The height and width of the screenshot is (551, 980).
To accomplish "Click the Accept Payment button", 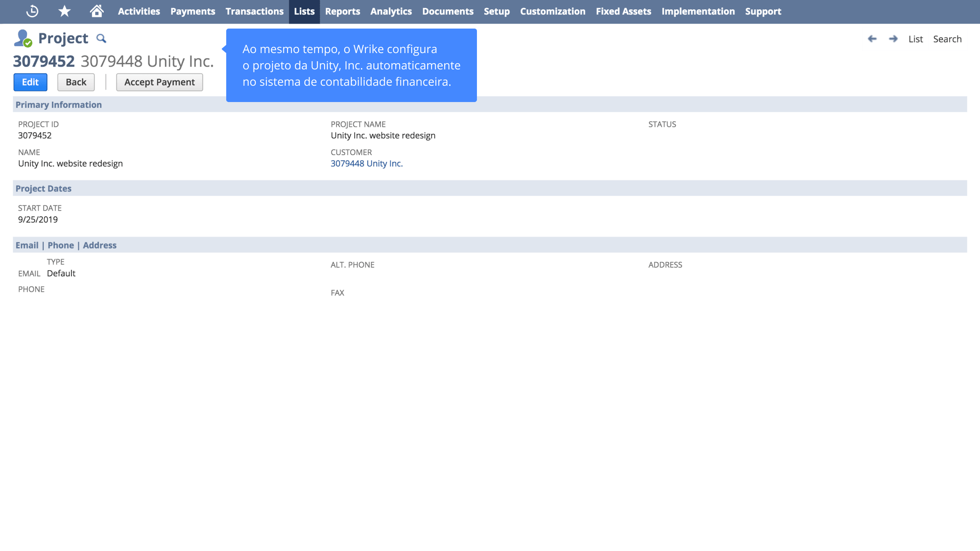I will [160, 82].
